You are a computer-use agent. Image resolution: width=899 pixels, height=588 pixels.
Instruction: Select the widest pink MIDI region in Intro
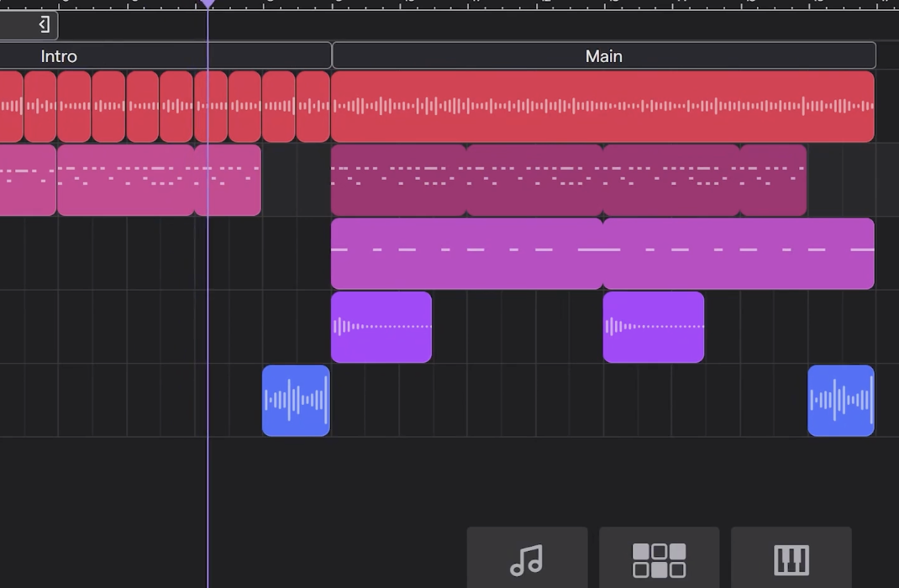tap(125, 180)
